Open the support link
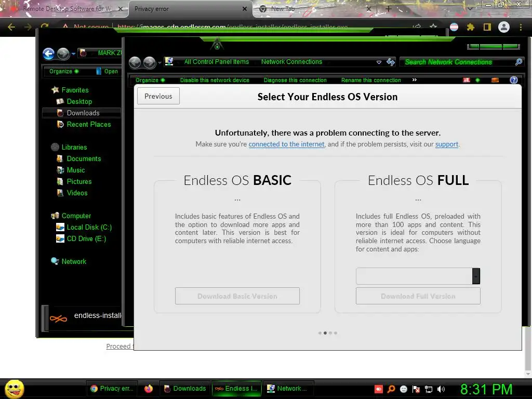Screen dimensions: 532x399 click(x=446, y=144)
